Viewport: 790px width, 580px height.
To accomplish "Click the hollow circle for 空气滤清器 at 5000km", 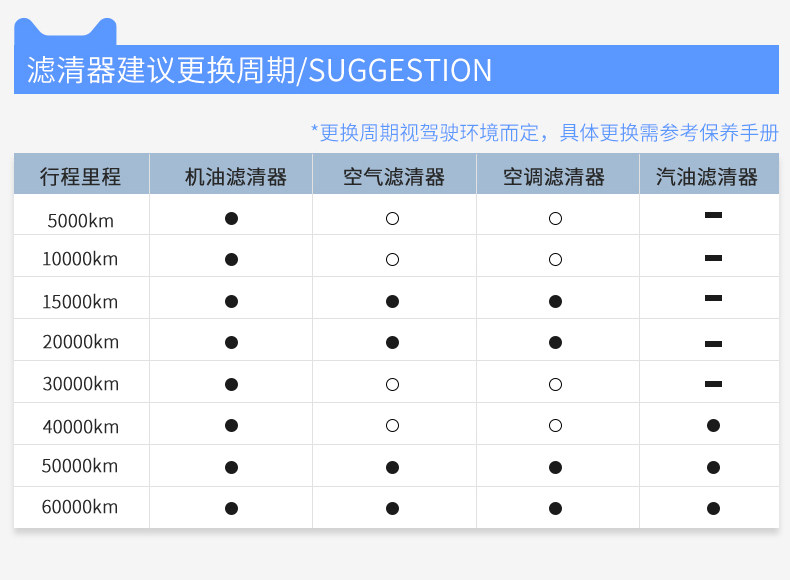I will point(392,217).
